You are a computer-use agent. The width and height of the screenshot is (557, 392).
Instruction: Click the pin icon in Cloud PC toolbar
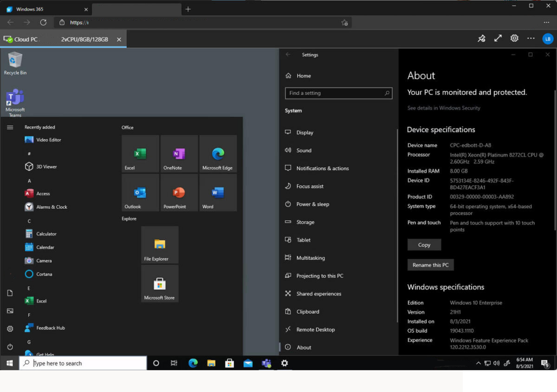(x=481, y=39)
